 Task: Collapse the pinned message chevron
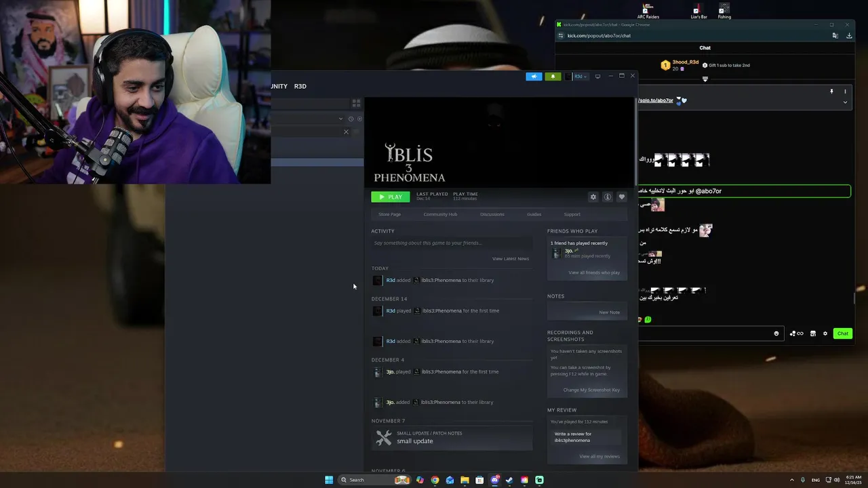click(845, 102)
